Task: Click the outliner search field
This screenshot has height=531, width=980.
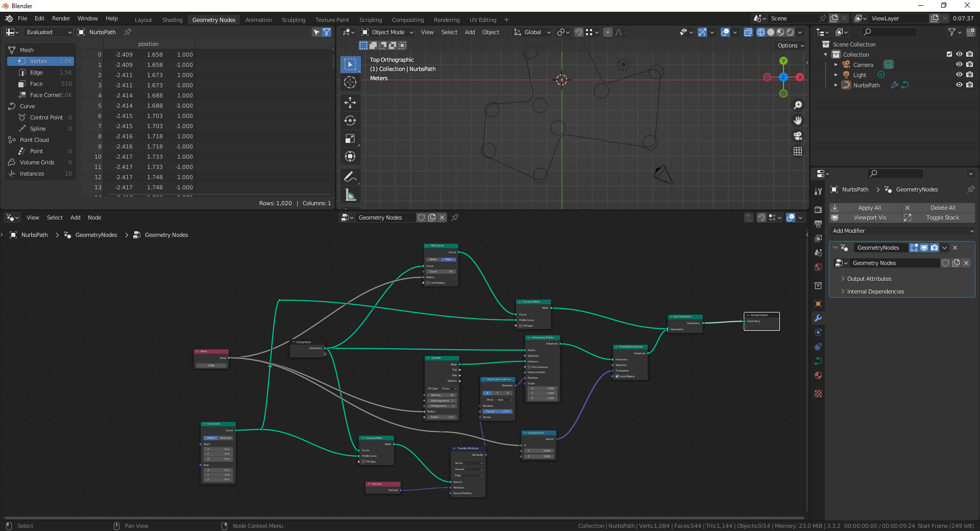Action: 889,32
